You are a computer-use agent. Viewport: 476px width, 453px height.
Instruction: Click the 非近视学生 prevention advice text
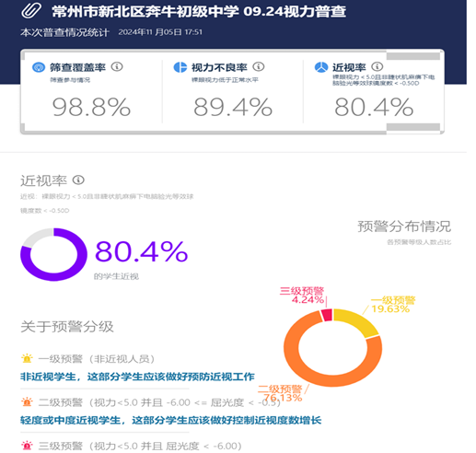pos(137,377)
